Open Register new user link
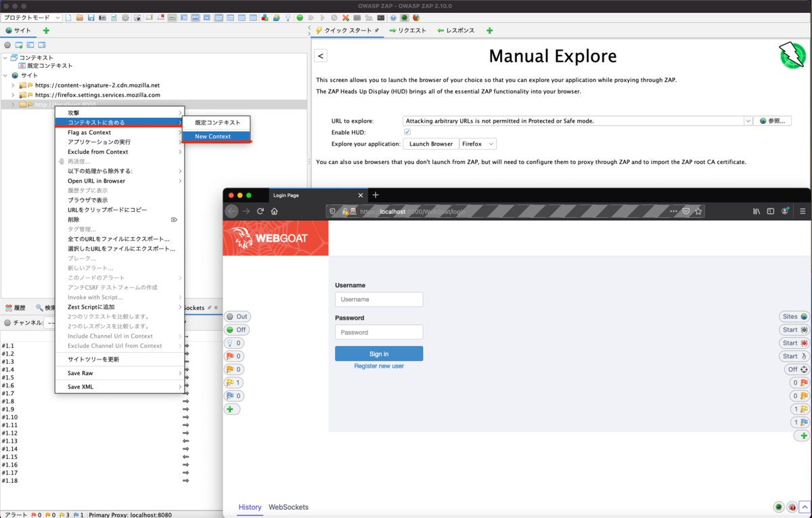Viewport: 812px width, 518px height. pos(379,366)
